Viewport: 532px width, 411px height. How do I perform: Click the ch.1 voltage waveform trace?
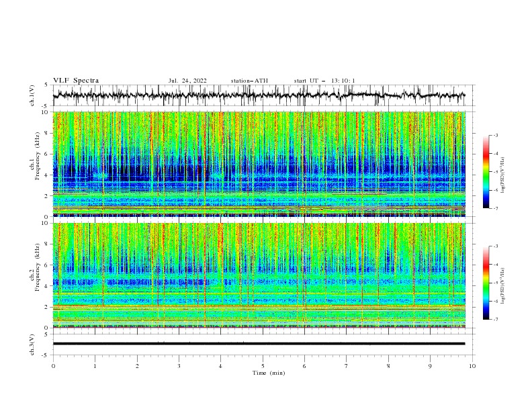[259, 95]
